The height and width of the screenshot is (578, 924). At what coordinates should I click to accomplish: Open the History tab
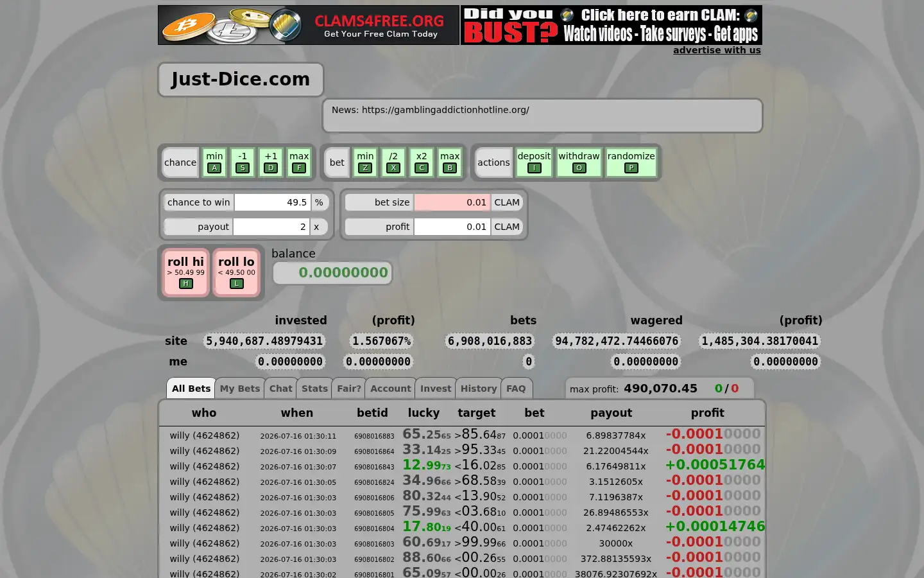[x=479, y=389]
